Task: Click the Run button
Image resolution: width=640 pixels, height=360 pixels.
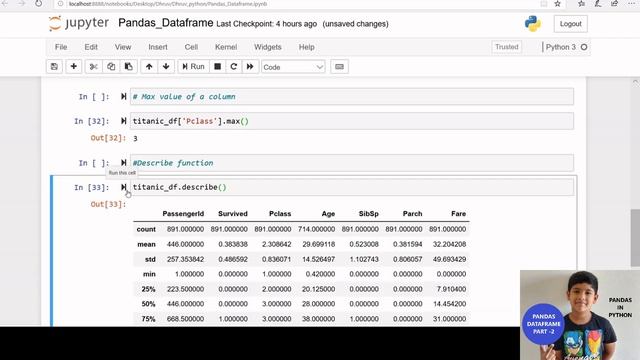Action: [x=193, y=67]
